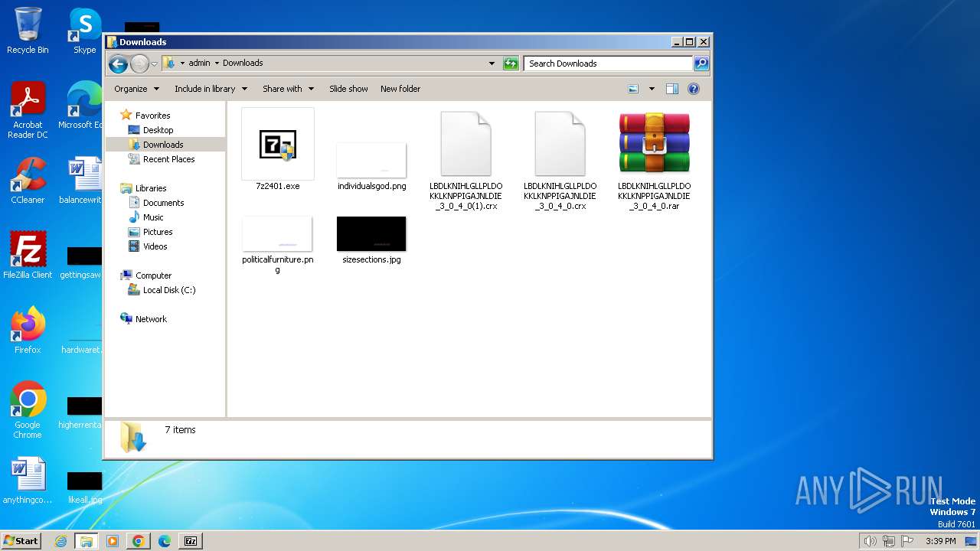Open Chrome from the taskbar

[x=139, y=541]
